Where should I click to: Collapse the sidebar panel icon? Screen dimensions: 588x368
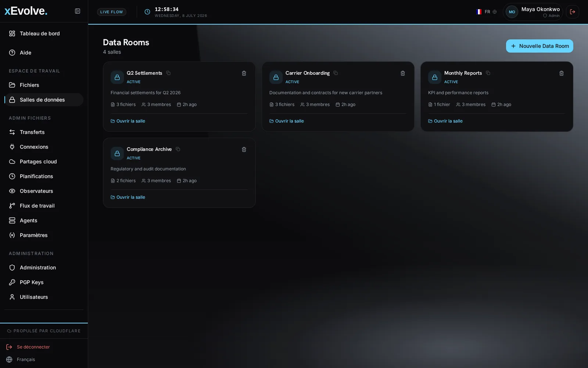coord(78,11)
